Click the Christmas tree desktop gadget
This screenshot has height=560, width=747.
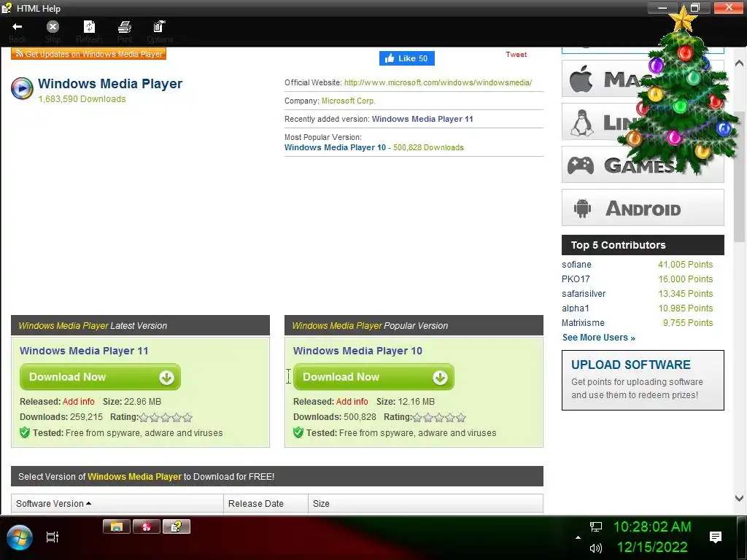click(682, 96)
